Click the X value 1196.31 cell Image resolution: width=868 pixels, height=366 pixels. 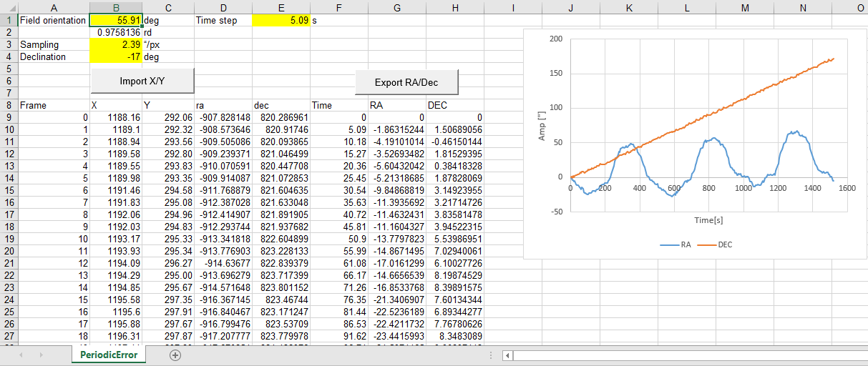point(116,336)
